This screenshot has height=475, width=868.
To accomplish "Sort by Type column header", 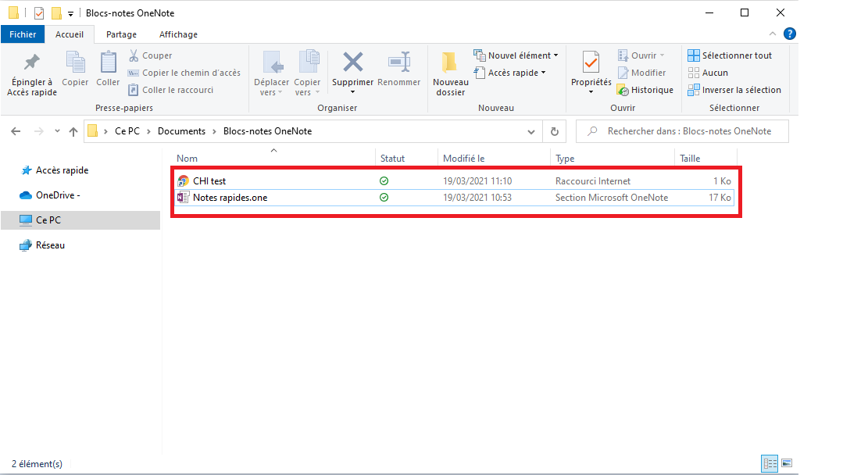I will (565, 159).
